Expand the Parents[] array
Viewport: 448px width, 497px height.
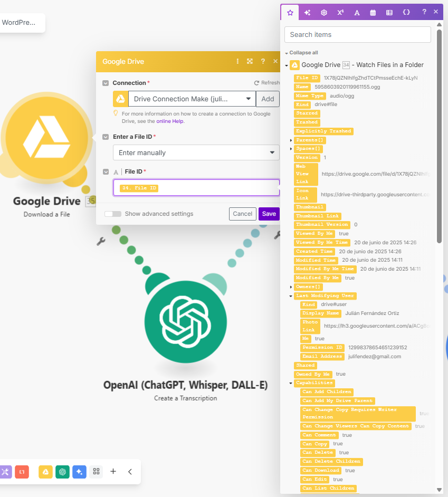point(291,140)
